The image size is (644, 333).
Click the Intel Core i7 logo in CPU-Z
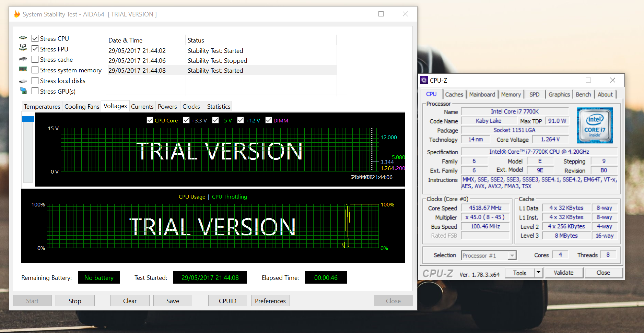(595, 125)
